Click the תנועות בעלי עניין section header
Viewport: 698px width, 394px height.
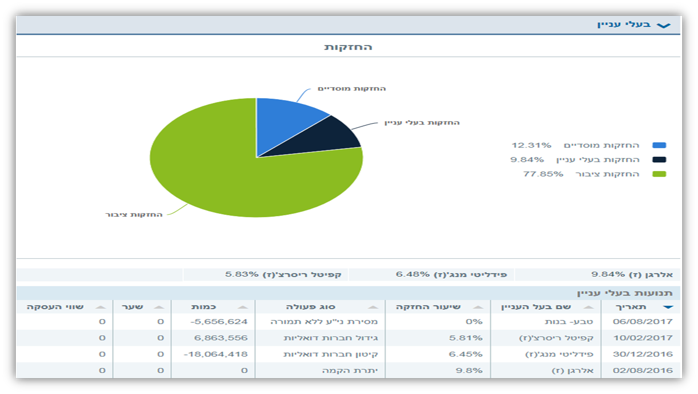coord(625,293)
